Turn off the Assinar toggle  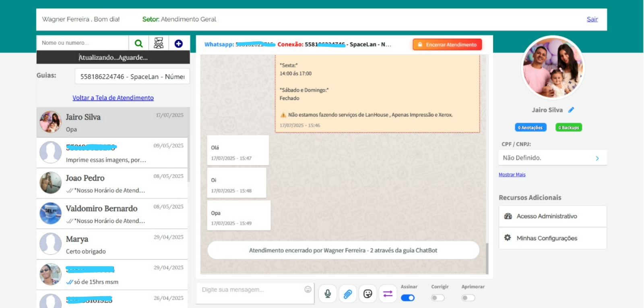[408, 298]
